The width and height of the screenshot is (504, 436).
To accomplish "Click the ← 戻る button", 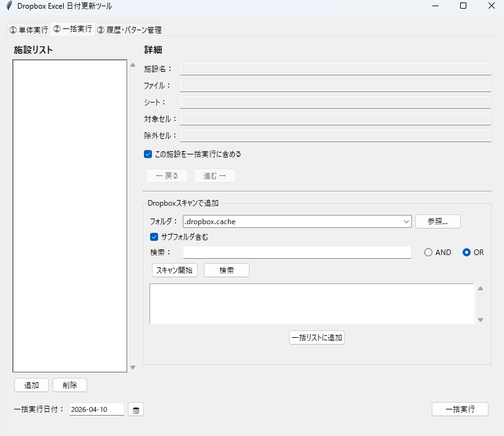I will pyautogui.click(x=167, y=176).
